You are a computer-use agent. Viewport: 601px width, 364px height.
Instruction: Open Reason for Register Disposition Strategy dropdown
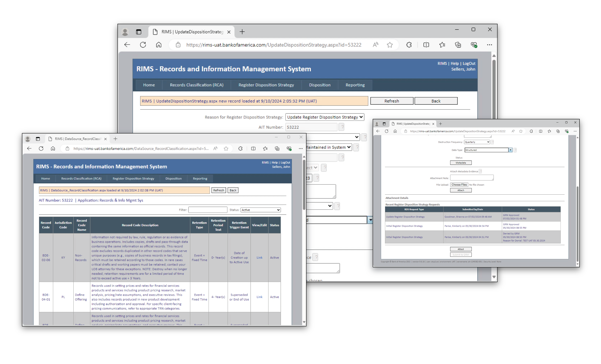325,117
